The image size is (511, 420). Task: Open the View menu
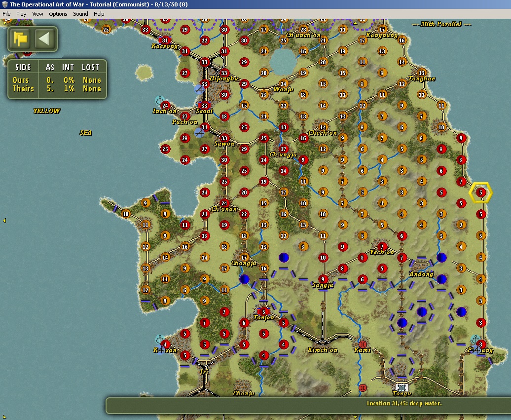point(37,14)
